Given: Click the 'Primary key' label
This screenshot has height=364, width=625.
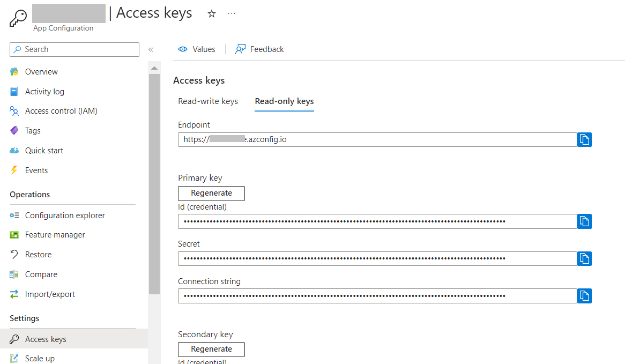Looking at the screenshot, I should [200, 178].
